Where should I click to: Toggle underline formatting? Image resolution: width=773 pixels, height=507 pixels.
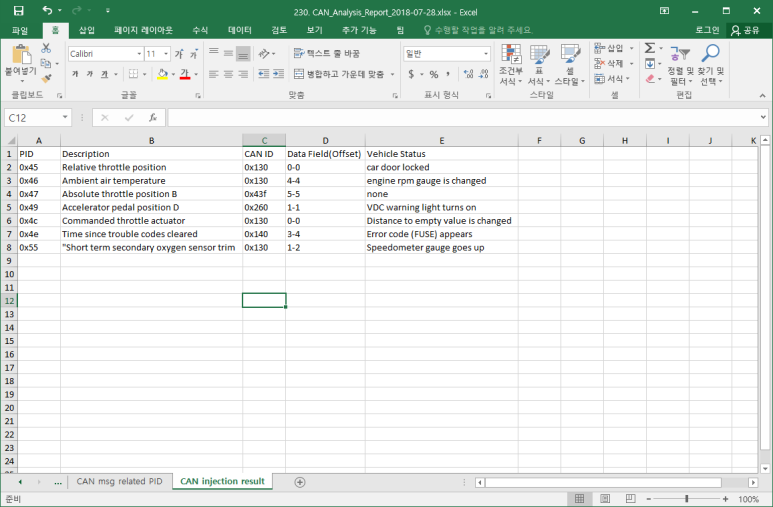click(x=105, y=74)
